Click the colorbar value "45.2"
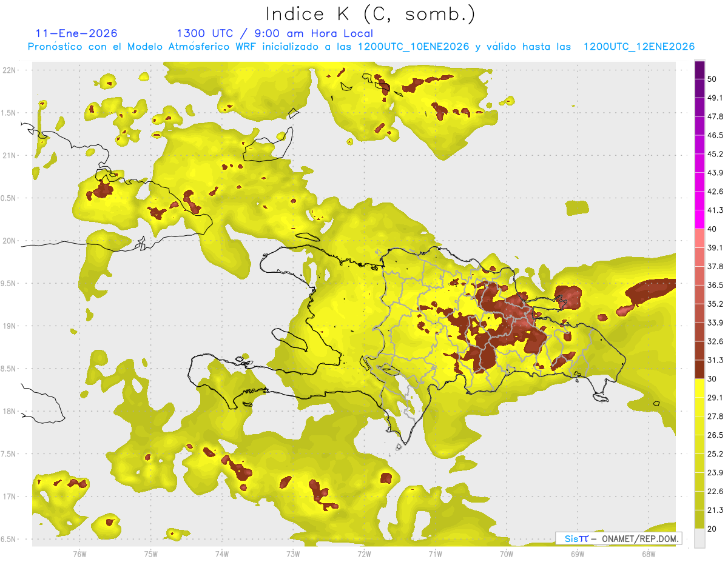The image size is (728, 562). [x=715, y=154]
